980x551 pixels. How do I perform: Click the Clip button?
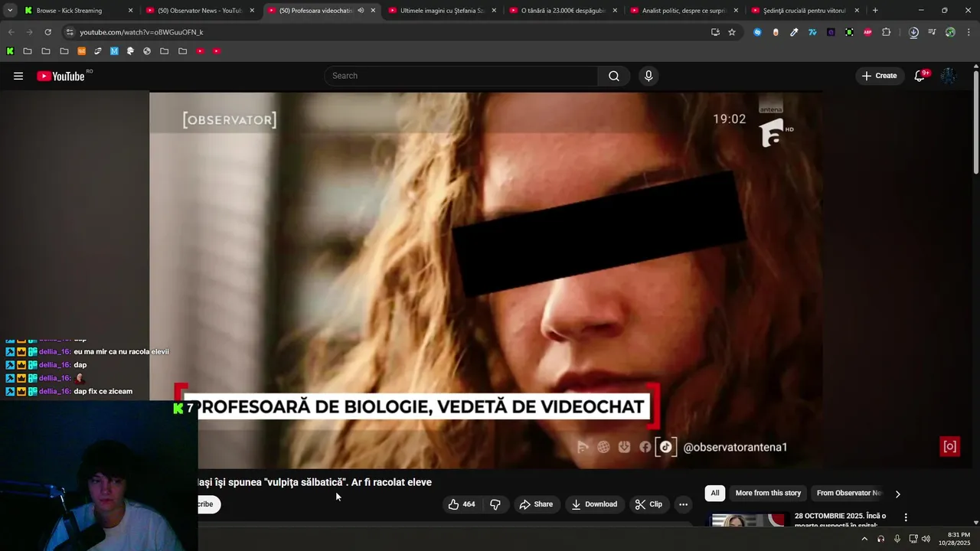tap(648, 504)
